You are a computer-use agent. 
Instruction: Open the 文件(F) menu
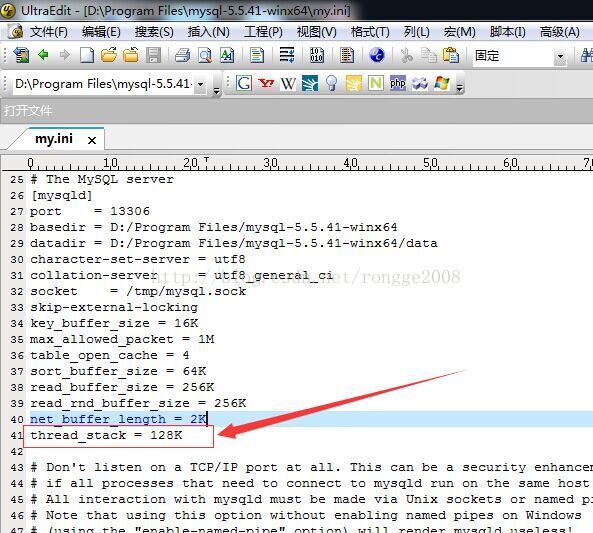(48, 32)
